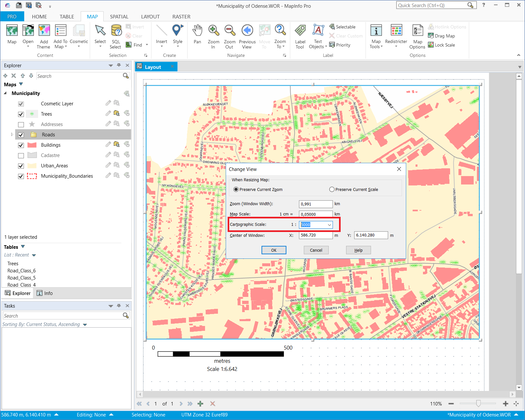Viewport: 525px width, 420px height.
Task: Open the List: Recent dropdown in Tables
Action: tap(34, 255)
